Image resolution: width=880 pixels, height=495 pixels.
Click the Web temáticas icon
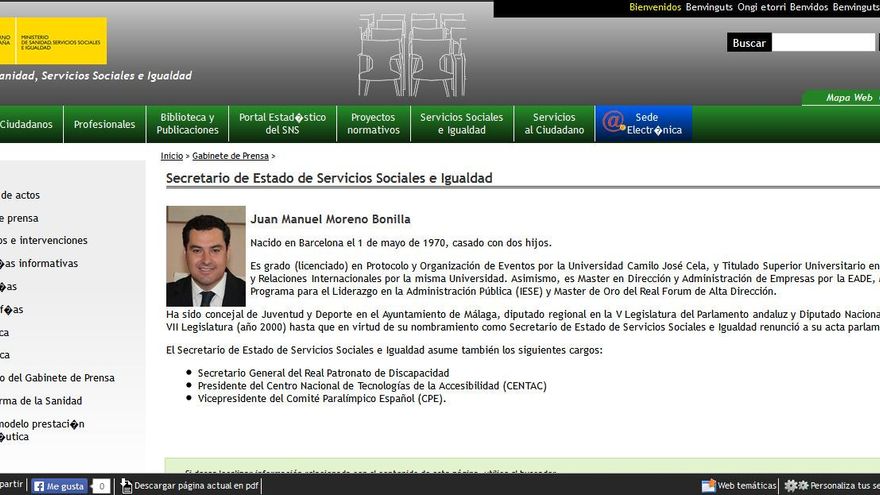click(708, 486)
